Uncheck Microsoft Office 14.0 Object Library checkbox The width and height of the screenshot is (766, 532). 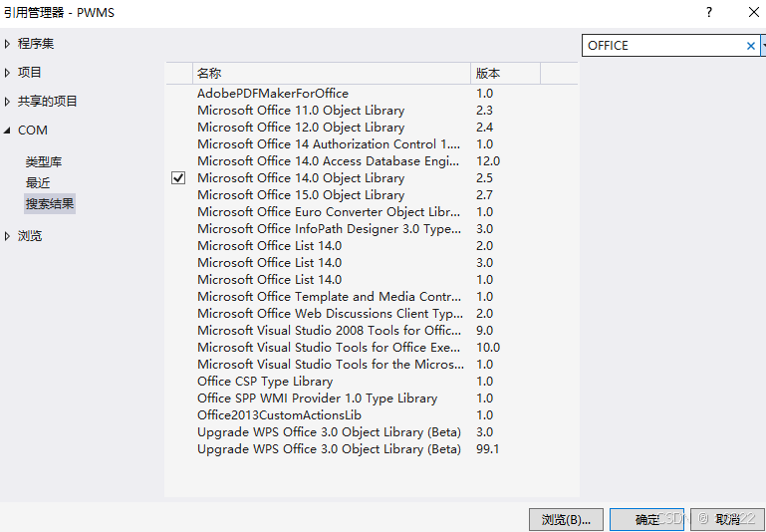(178, 177)
